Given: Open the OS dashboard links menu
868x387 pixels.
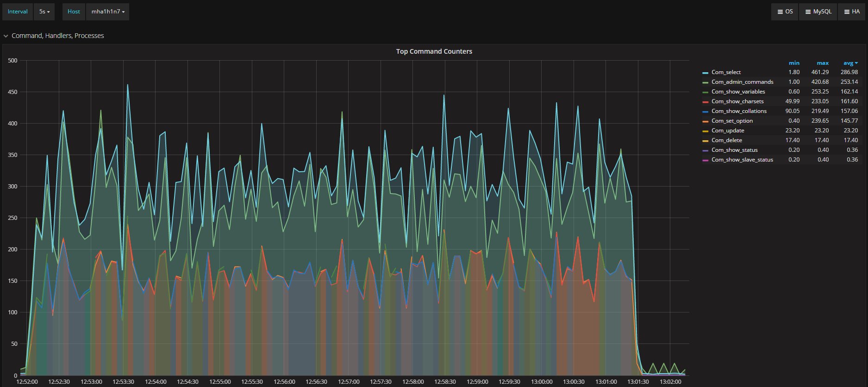Looking at the screenshot, I should click(785, 12).
